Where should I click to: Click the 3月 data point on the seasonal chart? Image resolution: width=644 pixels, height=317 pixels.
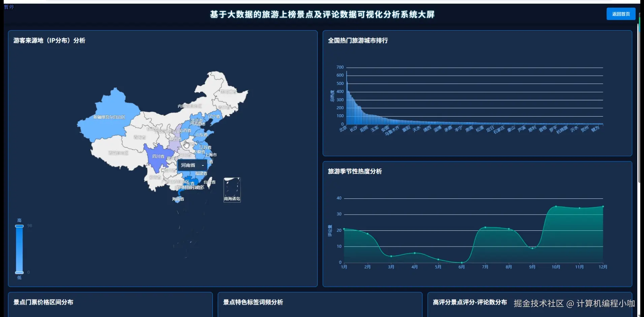[391, 256]
